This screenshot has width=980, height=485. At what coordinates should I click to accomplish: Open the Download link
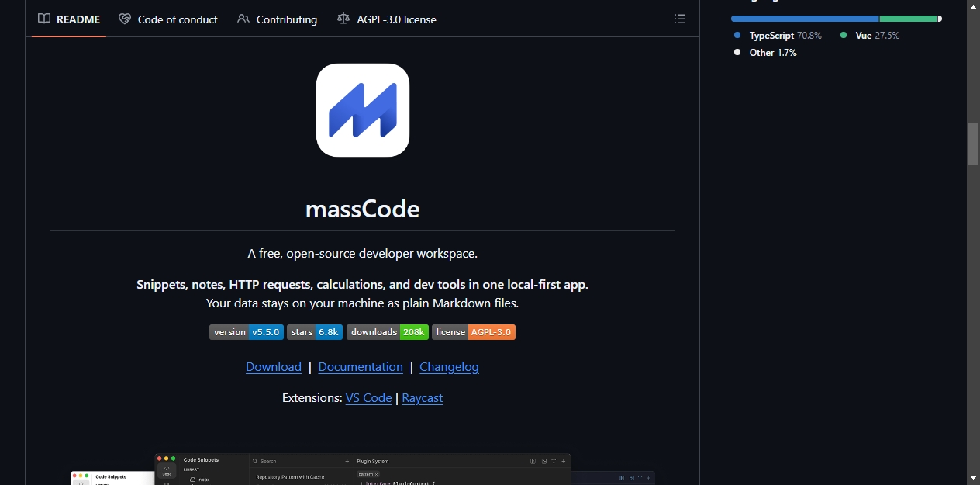point(274,367)
